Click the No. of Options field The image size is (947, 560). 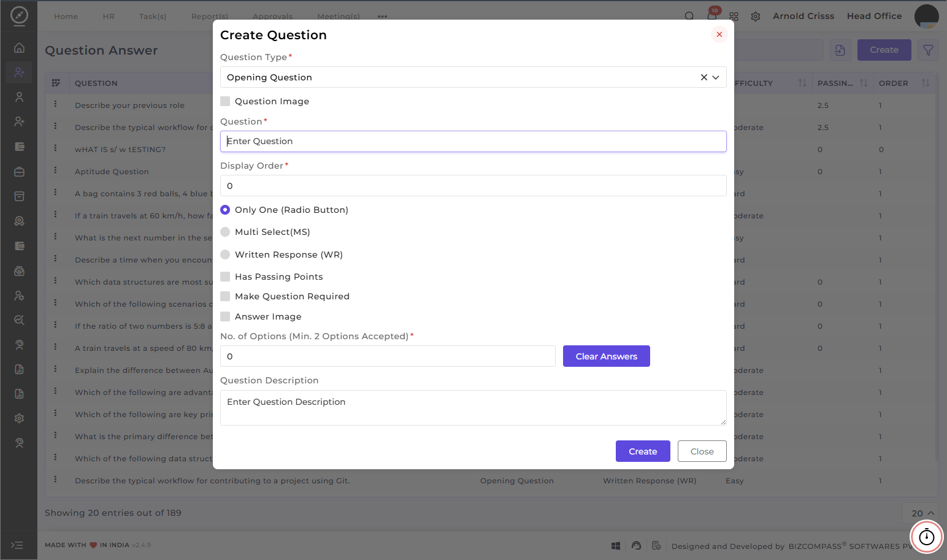pyautogui.click(x=388, y=356)
